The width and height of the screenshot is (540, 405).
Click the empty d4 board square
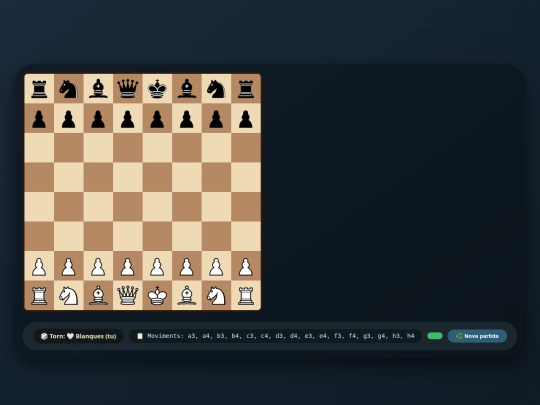pyautogui.click(x=128, y=207)
